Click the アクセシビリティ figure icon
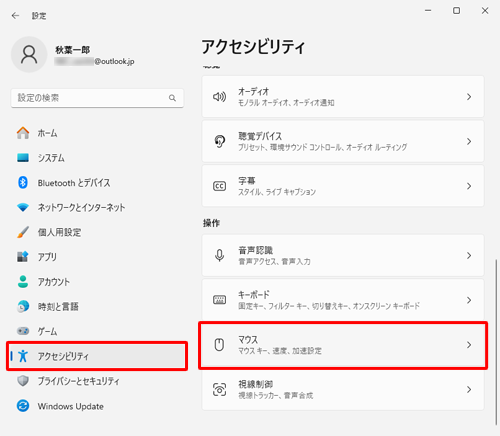This screenshot has width=500, height=436. tap(23, 356)
